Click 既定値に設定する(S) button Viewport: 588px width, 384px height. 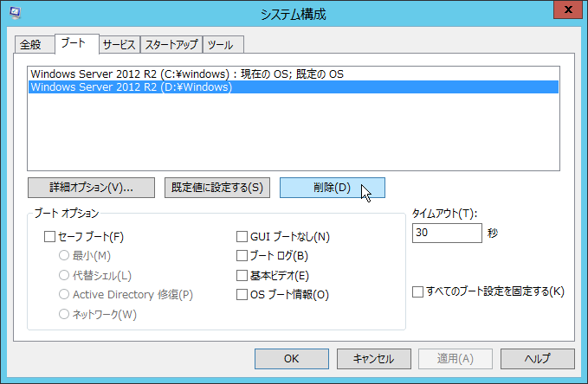[217, 188]
